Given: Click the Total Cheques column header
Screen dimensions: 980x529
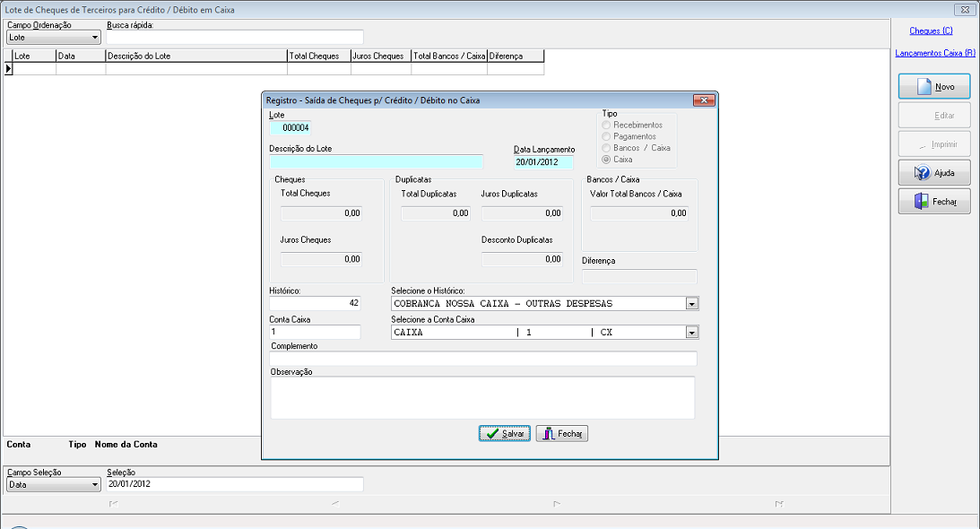Looking at the screenshot, I should (x=319, y=56).
